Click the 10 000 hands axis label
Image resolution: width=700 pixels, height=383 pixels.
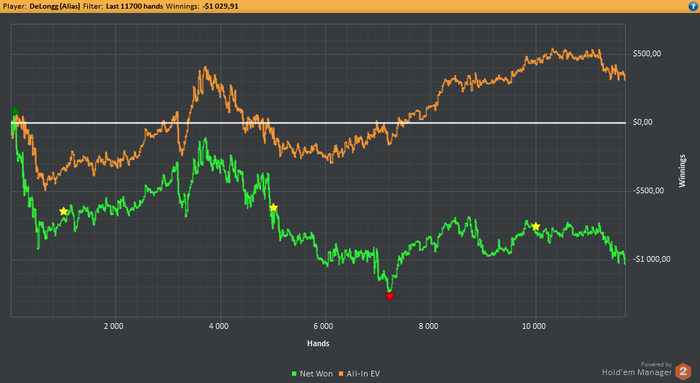534,326
